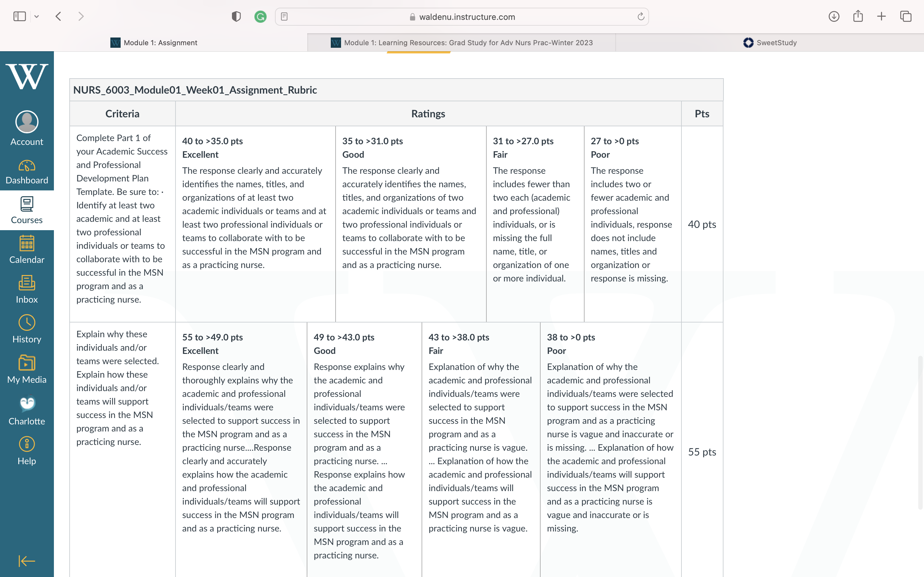Go to Courses in Canvas navigation

click(27, 210)
